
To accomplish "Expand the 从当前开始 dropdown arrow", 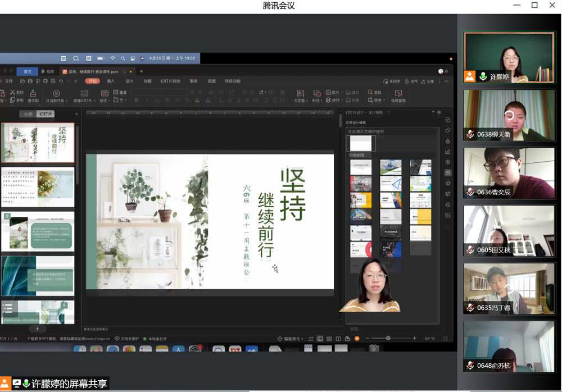I will [67, 101].
